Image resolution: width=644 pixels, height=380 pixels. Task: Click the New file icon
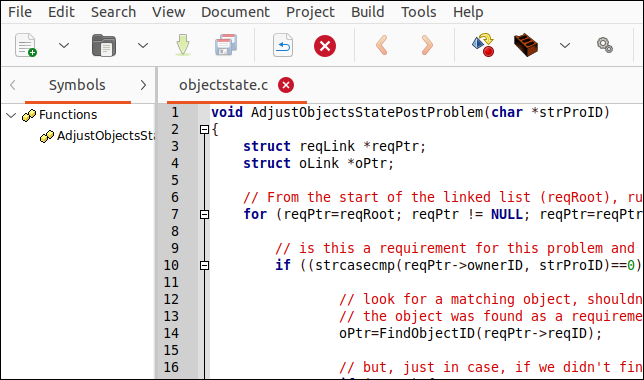point(26,45)
